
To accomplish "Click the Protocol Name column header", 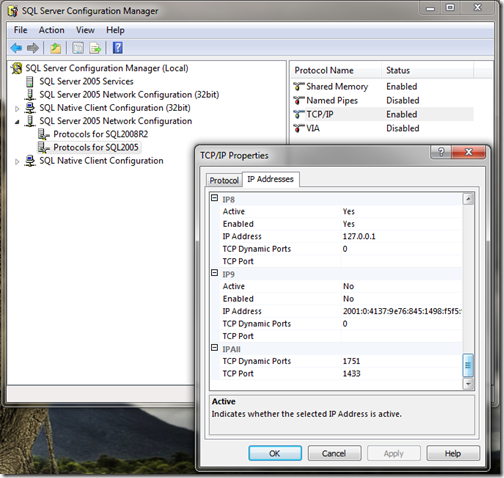I will click(x=336, y=71).
